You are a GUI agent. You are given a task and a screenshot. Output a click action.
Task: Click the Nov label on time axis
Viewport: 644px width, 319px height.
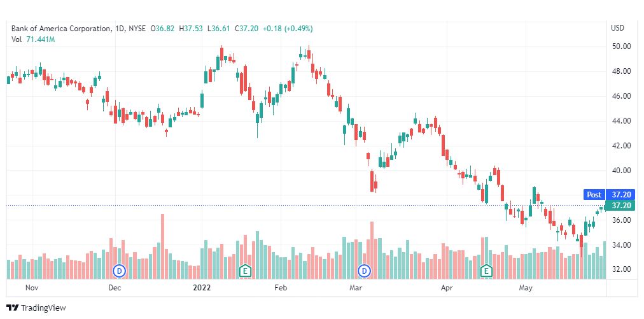(32, 288)
